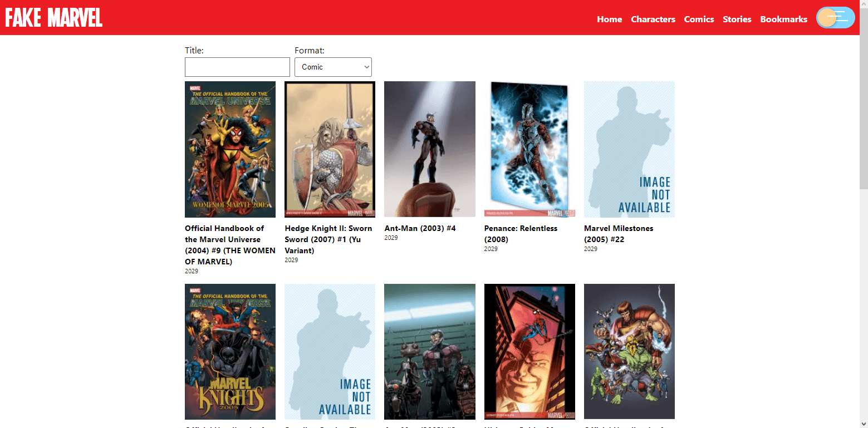The height and width of the screenshot is (428, 868).
Task: Focus the Title search input
Action: [237, 67]
